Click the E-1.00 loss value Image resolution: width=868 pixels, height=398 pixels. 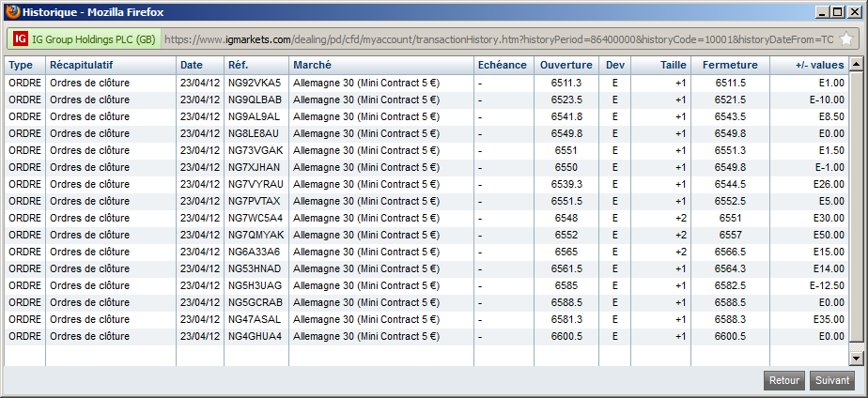(829, 167)
